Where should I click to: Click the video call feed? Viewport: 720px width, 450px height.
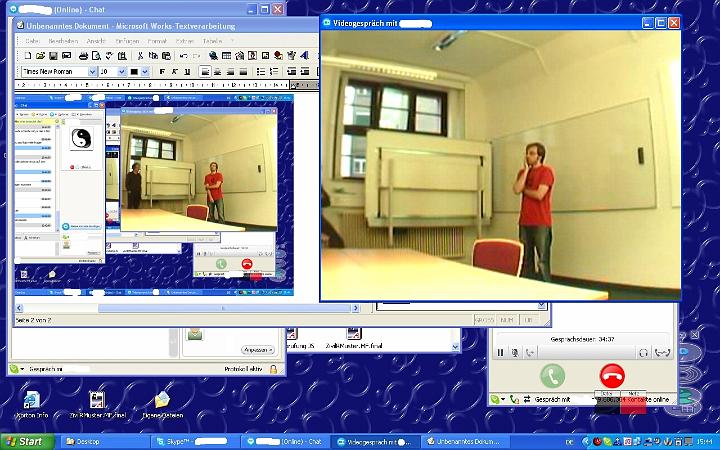tap(501, 165)
